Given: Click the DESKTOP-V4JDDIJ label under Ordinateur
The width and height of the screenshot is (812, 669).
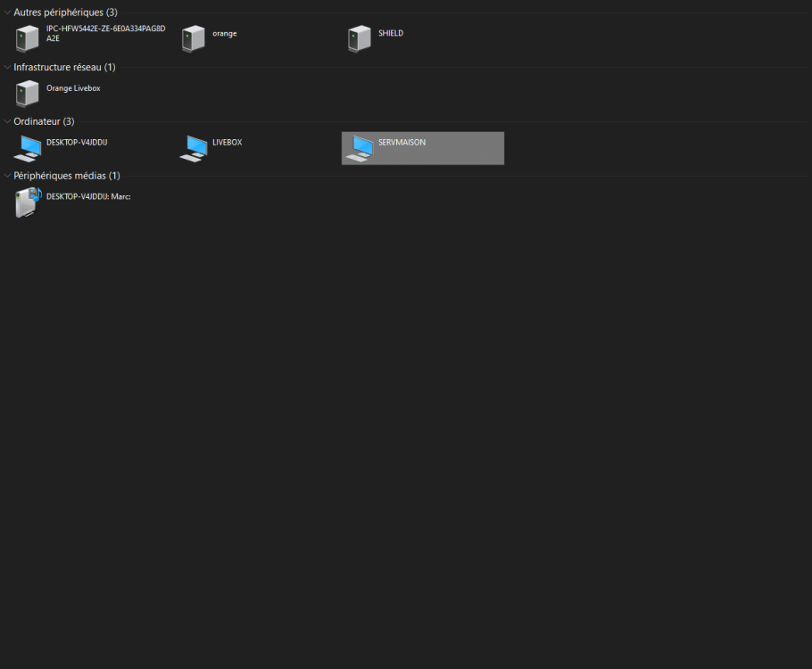Looking at the screenshot, I should pyautogui.click(x=77, y=143).
